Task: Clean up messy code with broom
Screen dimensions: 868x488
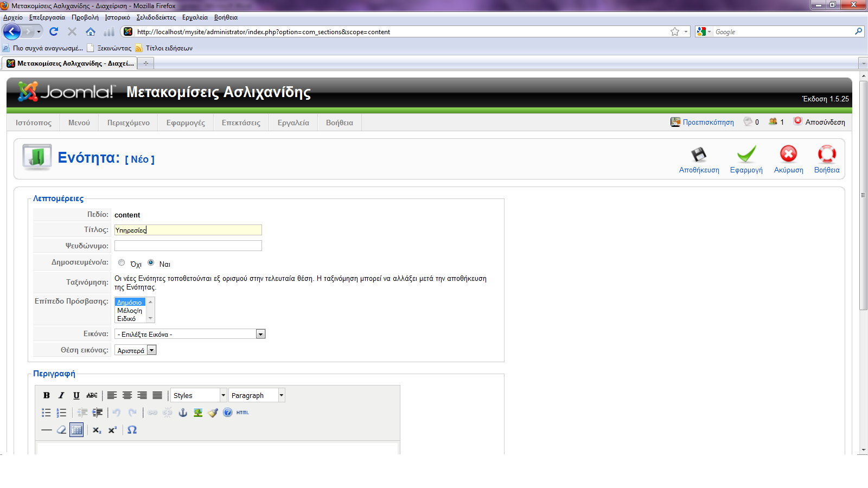Action: click(213, 413)
